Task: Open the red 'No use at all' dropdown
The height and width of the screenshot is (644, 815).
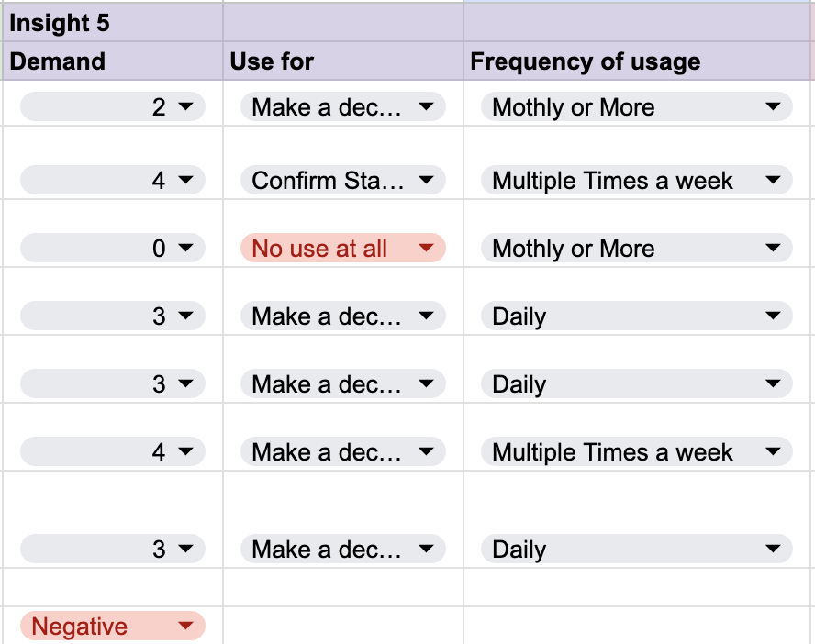Action: click(x=343, y=248)
